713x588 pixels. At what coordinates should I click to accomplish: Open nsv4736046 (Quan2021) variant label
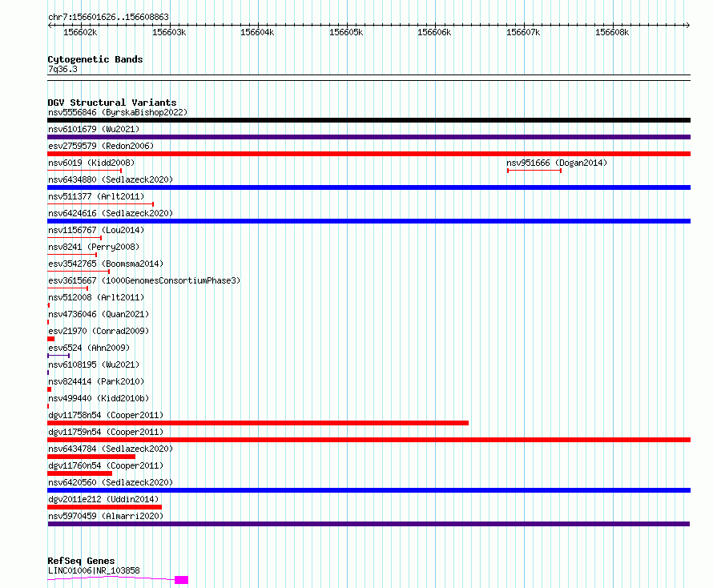[x=99, y=314]
